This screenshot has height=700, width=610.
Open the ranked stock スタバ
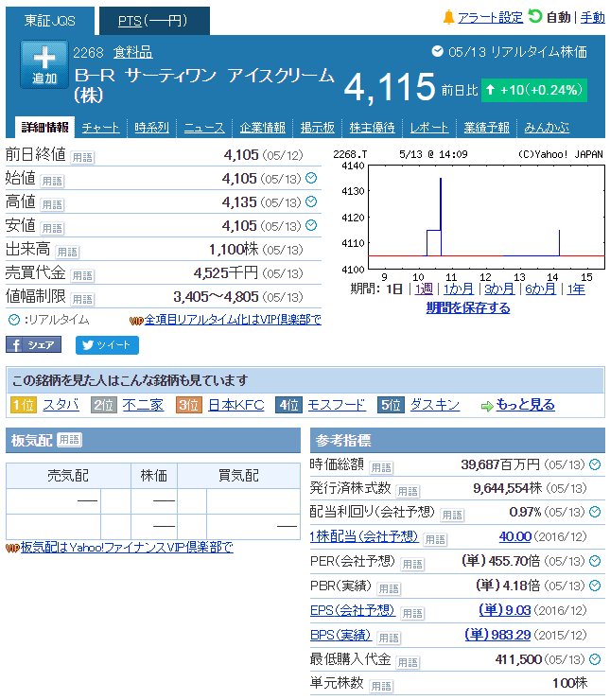coord(61,405)
